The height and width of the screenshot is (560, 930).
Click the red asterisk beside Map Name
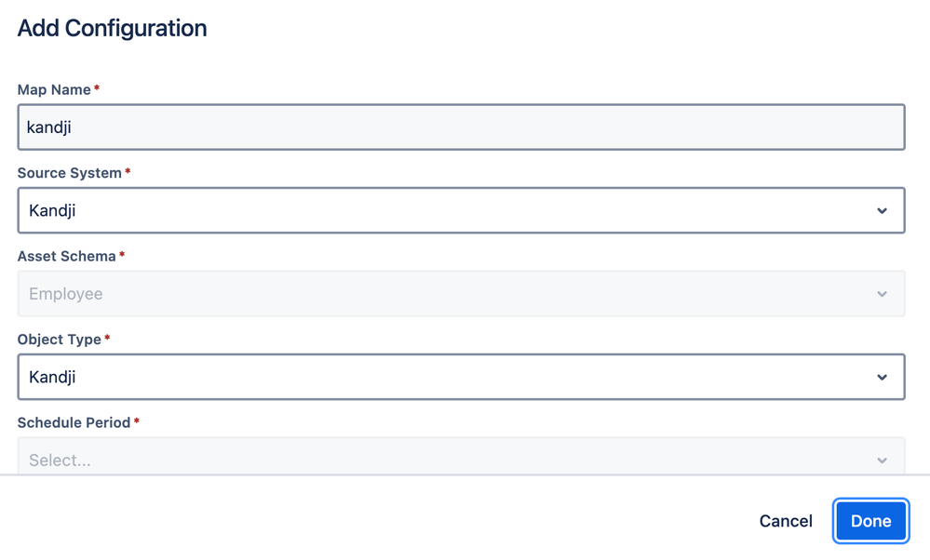pos(97,89)
